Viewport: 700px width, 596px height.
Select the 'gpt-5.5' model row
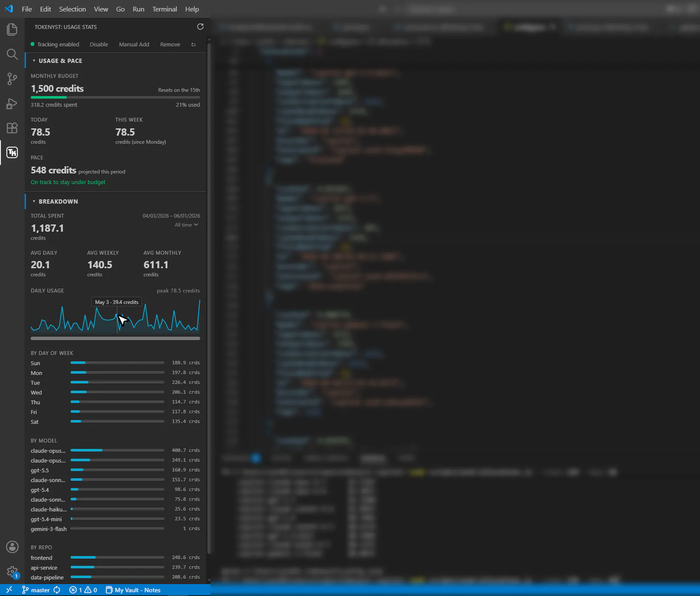115,470
